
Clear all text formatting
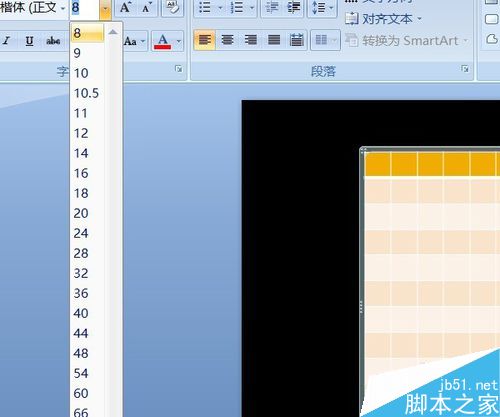click(x=172, y=7)
